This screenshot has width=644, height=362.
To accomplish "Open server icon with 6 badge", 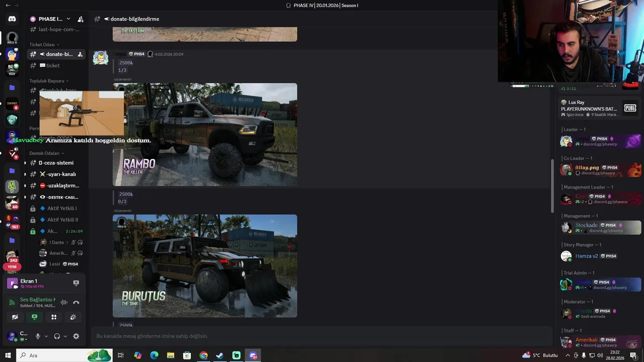I will (12, 104).
